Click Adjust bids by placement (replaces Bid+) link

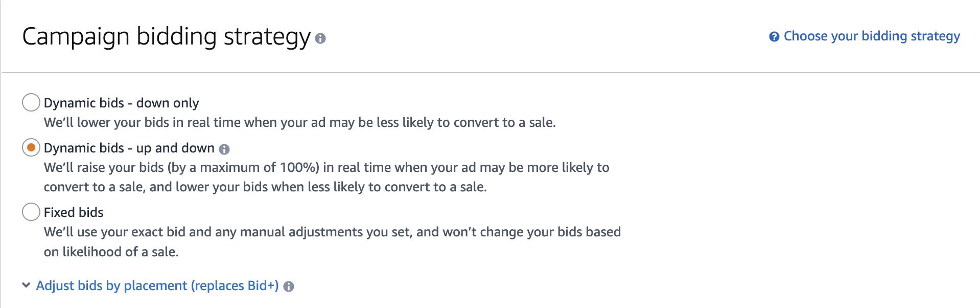pos(157,285)
